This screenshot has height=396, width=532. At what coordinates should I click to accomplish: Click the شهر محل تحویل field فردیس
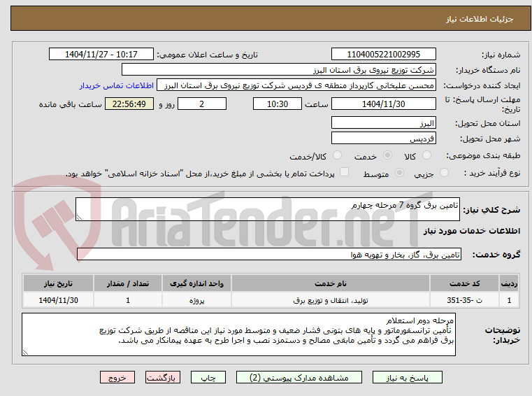click(383, 139)
